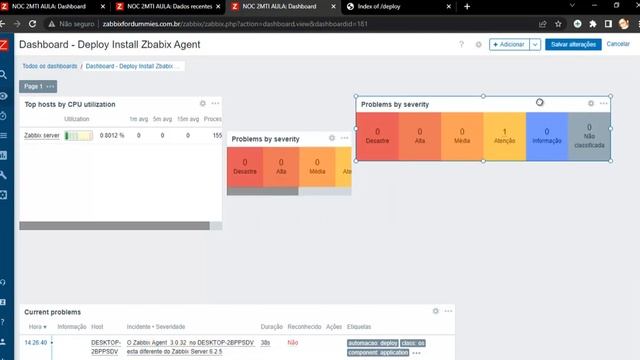Screen dimensions: 640x360
Task: Click the yellow Atenção tile in selected widget
Action: 504,136
